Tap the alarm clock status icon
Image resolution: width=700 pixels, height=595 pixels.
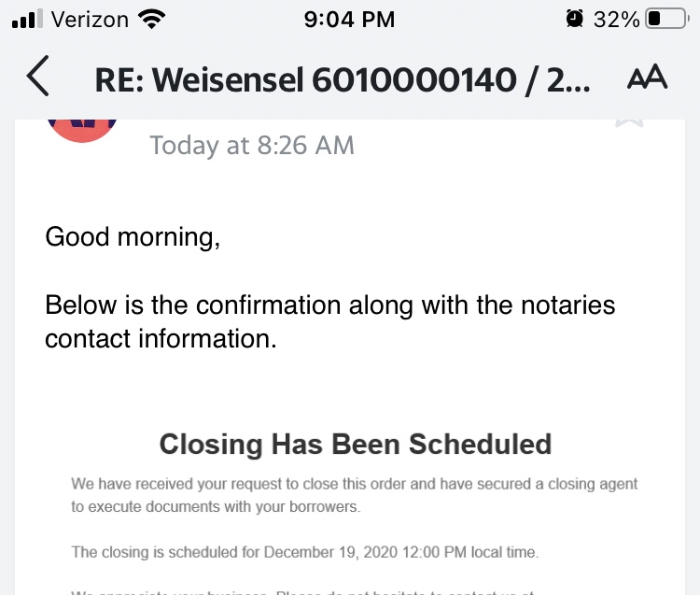(574, 19)
